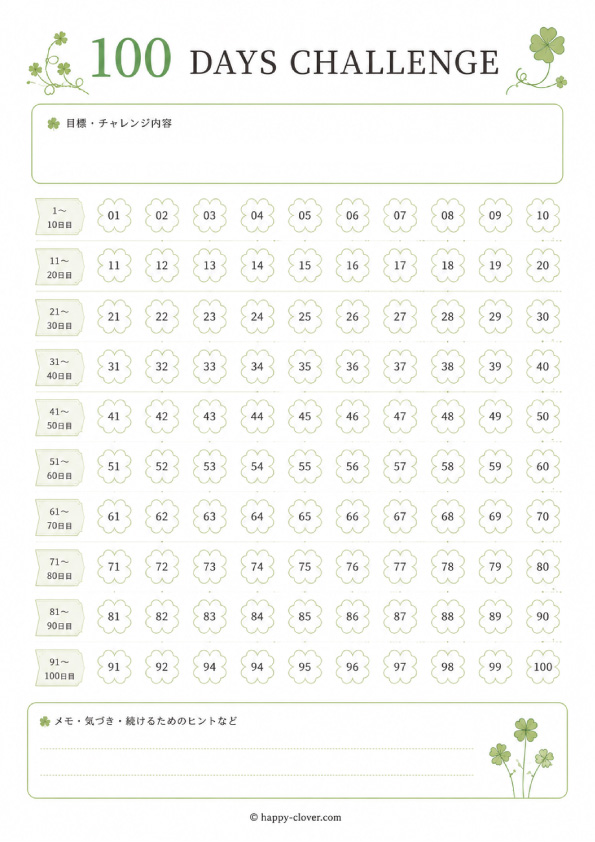Click the small clover beside メモ・気づき heading
595x842 pixels.
click(x=45, y=721)
